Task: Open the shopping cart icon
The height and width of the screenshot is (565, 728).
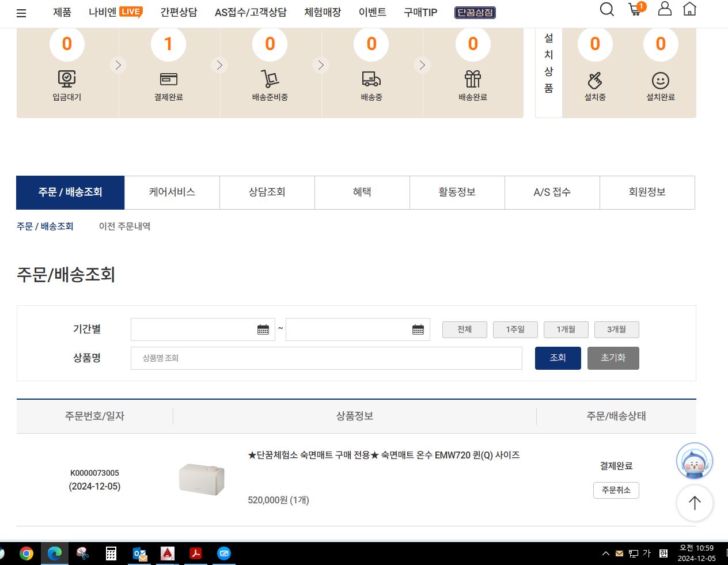Action: click(635, 9)
